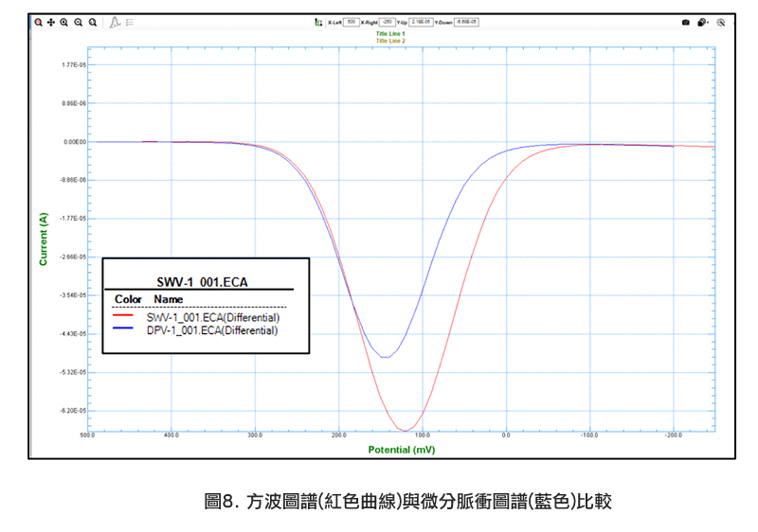Click the Title Line 1 text

pyautogui.click(x=390, y=34)
